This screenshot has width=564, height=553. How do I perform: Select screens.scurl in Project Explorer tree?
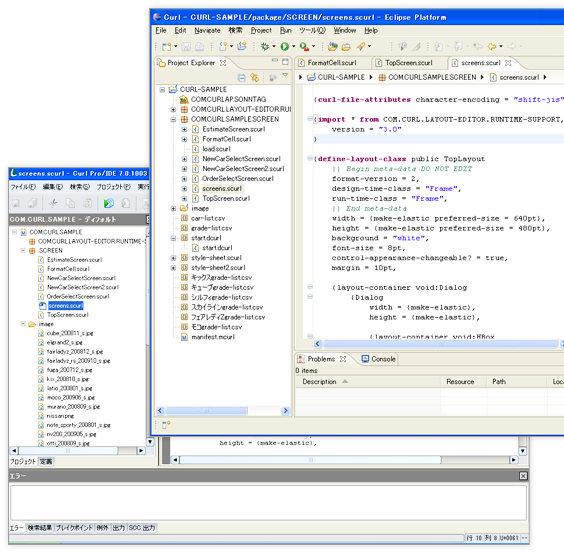point(222,189)
